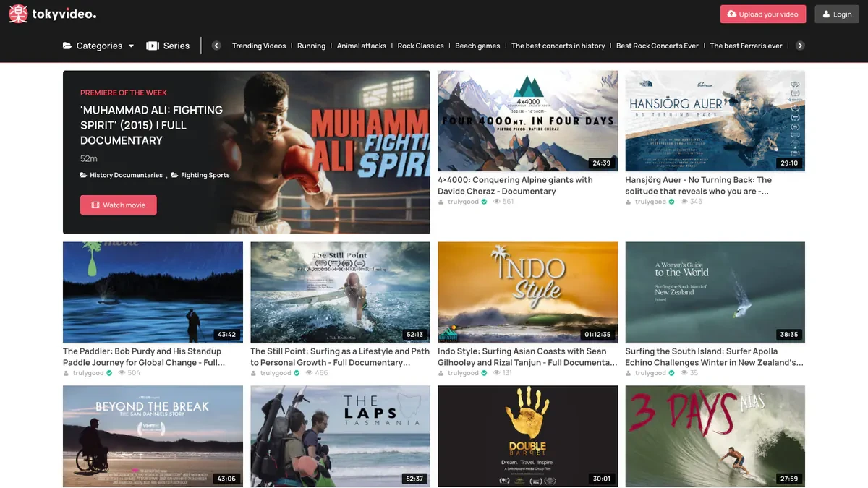Open the 4x4000 Four Days thumbnail
The height and width of the screenshot is (488, 868).
pos(528,121)
